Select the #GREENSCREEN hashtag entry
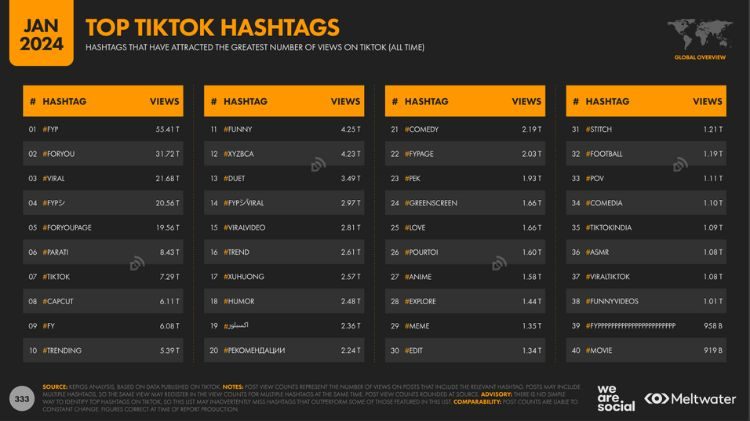Image resolution: width=750 pixels, height=421 pixels. [431, 203]
